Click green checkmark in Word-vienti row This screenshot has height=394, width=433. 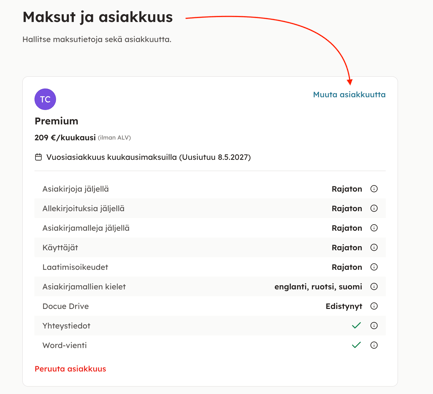356,345
